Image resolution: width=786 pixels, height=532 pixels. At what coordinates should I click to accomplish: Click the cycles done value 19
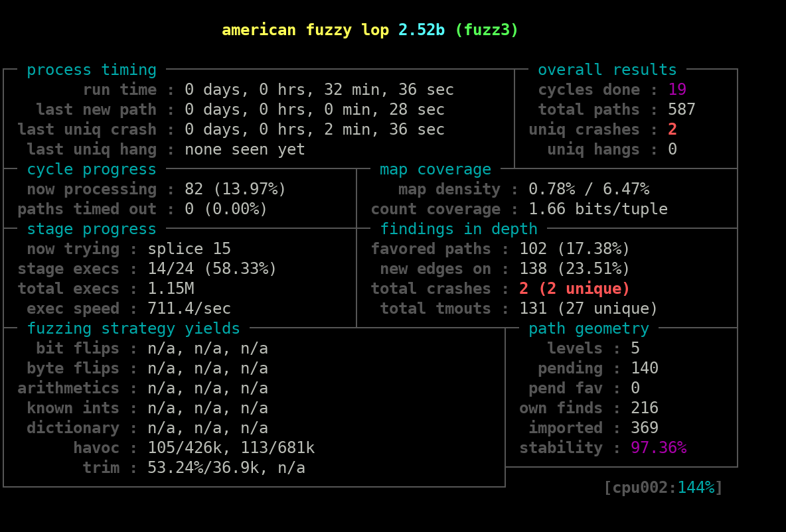point(676,90)
